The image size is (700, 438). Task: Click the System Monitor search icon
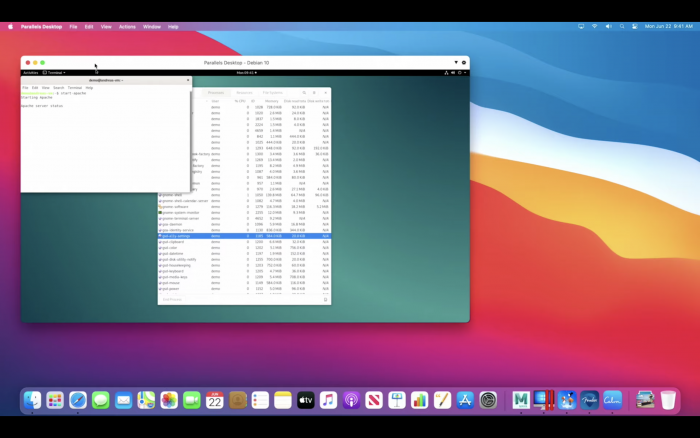(304, 93)
